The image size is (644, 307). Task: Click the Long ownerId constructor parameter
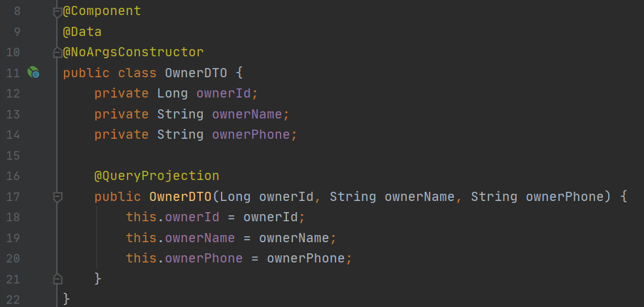(x=267, y=197)
